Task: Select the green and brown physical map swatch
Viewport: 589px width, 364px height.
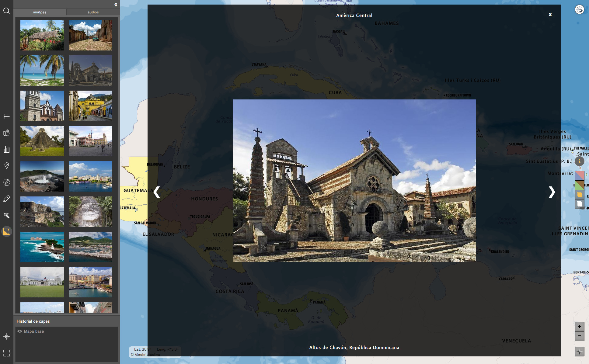Action: pyautogui.click(x=579, y=185)
